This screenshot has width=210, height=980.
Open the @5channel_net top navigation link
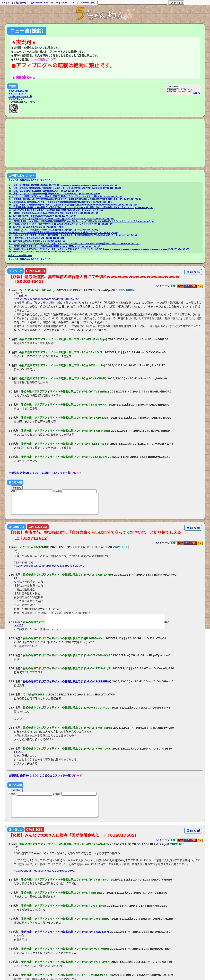[39, 3]
